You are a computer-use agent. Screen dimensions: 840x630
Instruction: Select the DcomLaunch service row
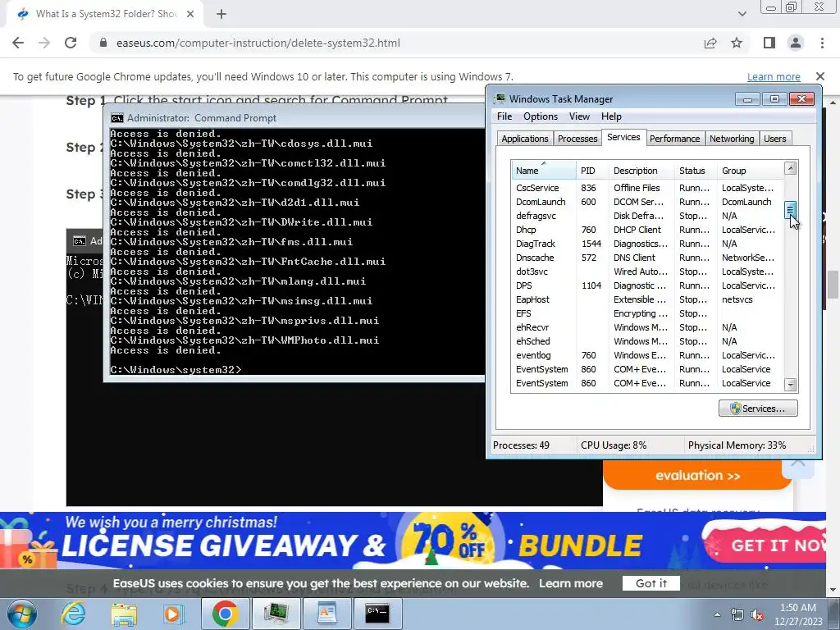[x=647, y=202]
